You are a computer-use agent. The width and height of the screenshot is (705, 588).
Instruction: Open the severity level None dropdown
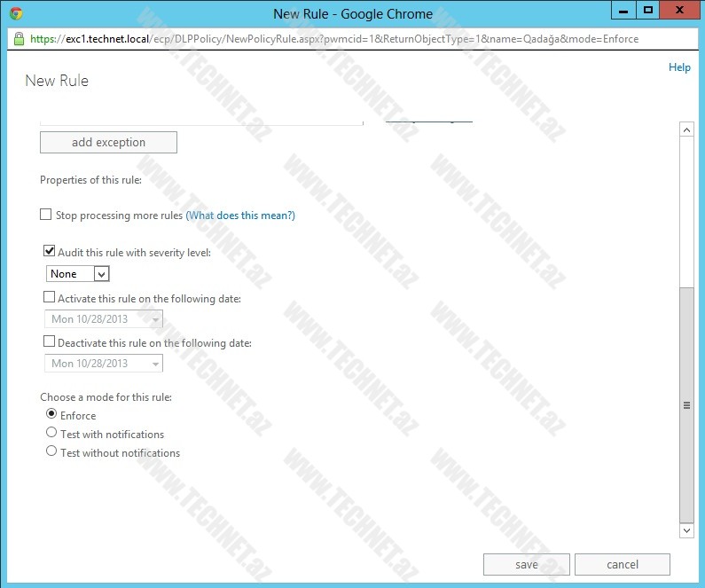coord(78,274)
